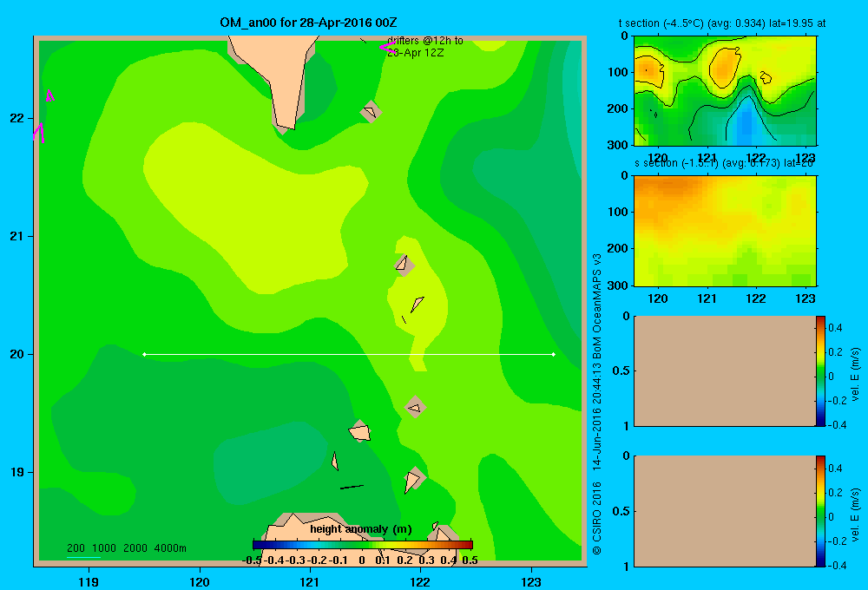Click the island near latitude 20.8 on the map

click(404, 264)
